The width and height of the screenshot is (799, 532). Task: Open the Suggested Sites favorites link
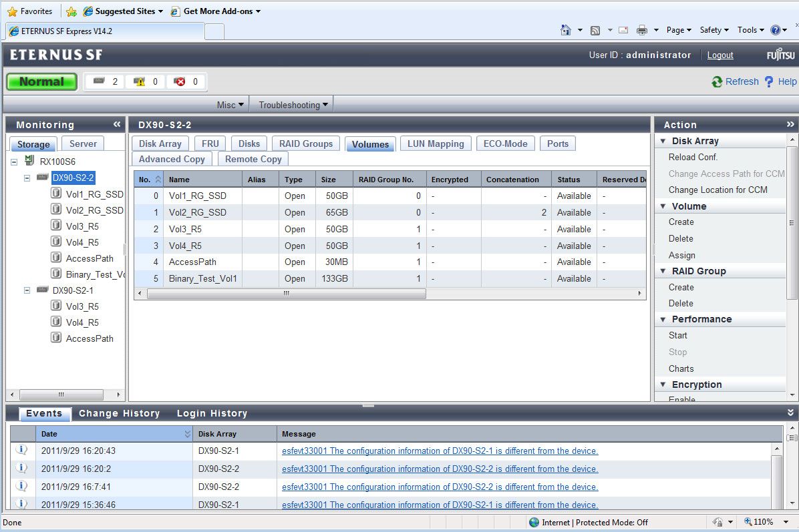124,11
